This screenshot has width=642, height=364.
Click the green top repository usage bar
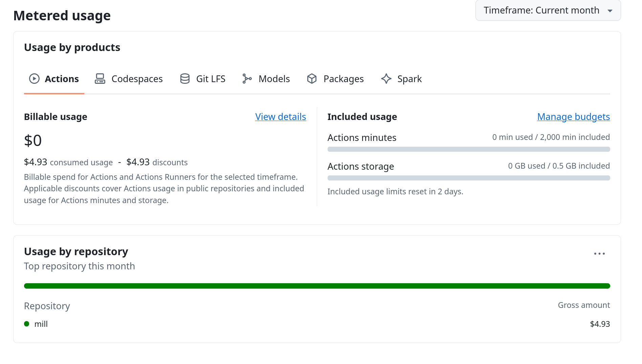(x=317, y=286)
